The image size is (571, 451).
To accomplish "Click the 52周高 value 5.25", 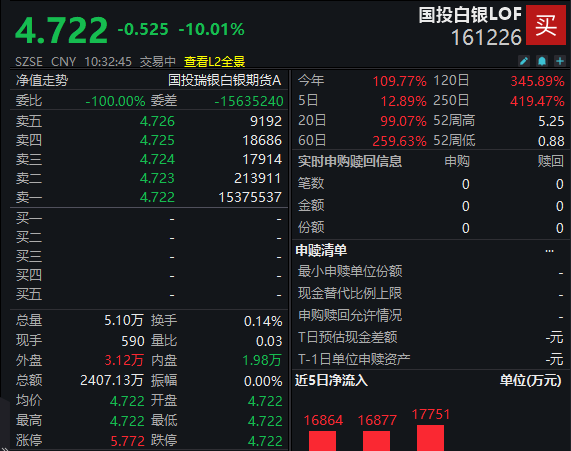I will [x=551, y=121].
